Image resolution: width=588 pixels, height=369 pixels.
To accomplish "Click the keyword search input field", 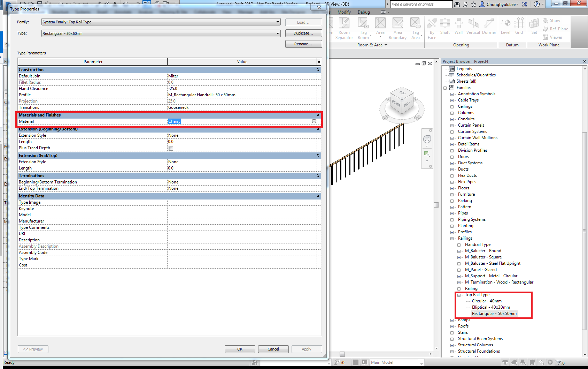I will (x=421, y=4).
